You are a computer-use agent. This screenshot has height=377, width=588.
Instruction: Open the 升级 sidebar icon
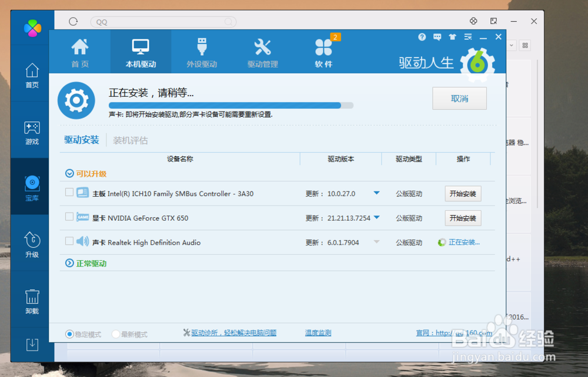(32, 244)
